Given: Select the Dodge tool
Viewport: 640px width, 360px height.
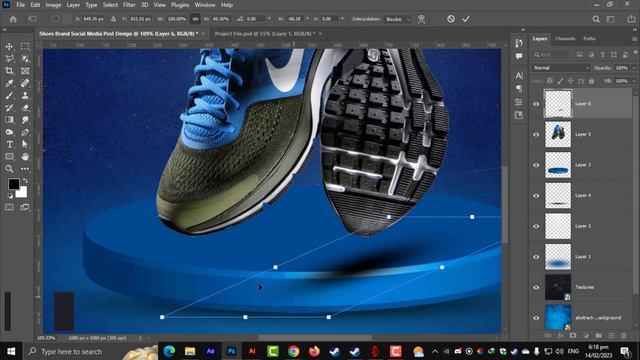Looking at the screenshot, I should [9, 132].
